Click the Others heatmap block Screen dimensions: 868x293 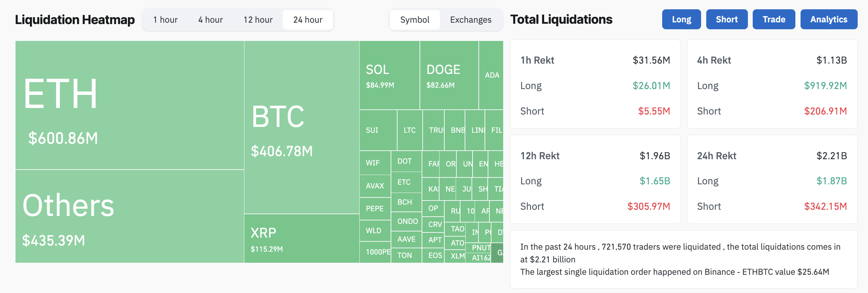129,216
